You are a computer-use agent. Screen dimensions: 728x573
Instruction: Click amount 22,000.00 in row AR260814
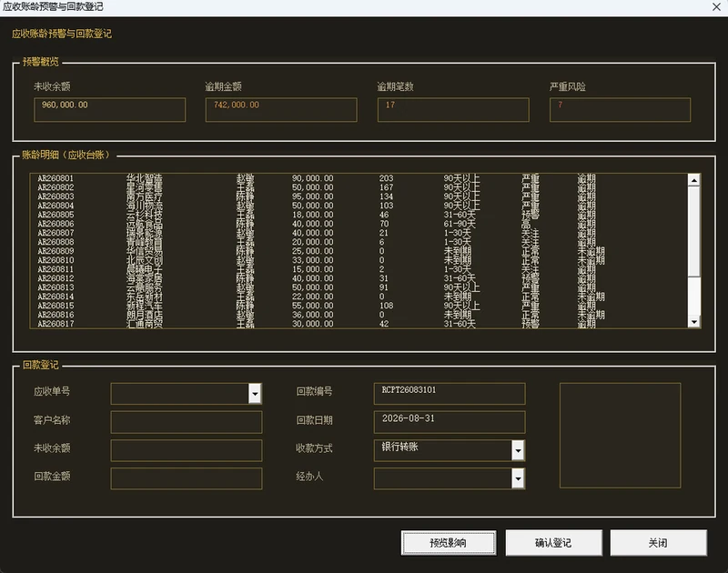coord(312,297)
